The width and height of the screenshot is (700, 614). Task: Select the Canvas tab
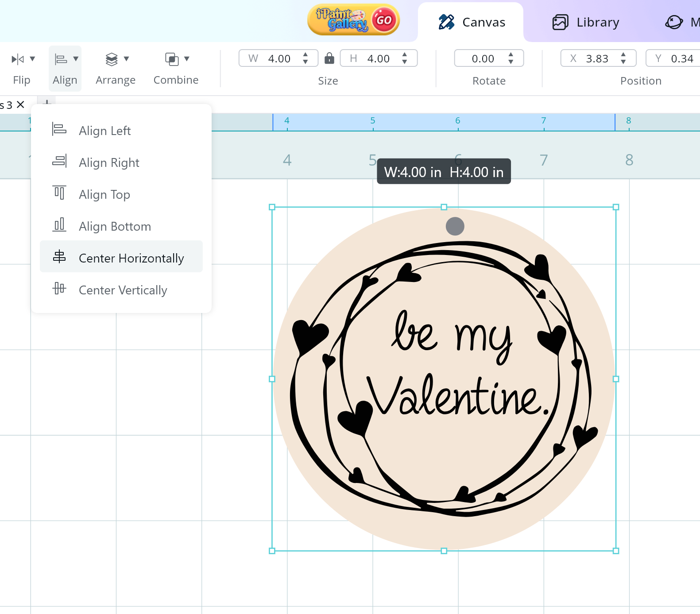tap(471, 22)
